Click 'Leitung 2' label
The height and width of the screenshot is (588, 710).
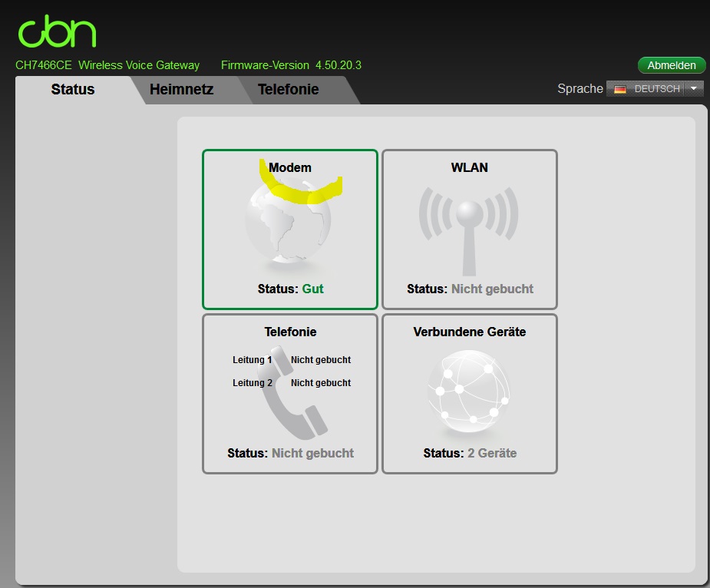coord(253,383)
